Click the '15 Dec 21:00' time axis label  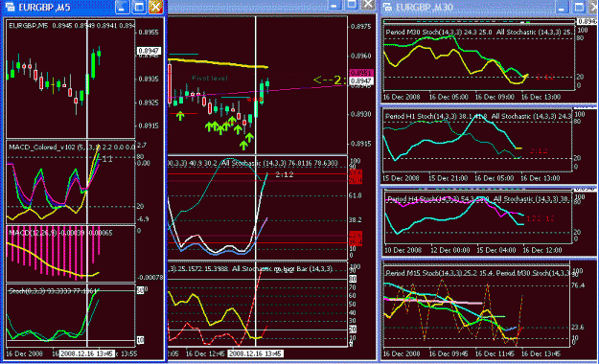point(448,178)
